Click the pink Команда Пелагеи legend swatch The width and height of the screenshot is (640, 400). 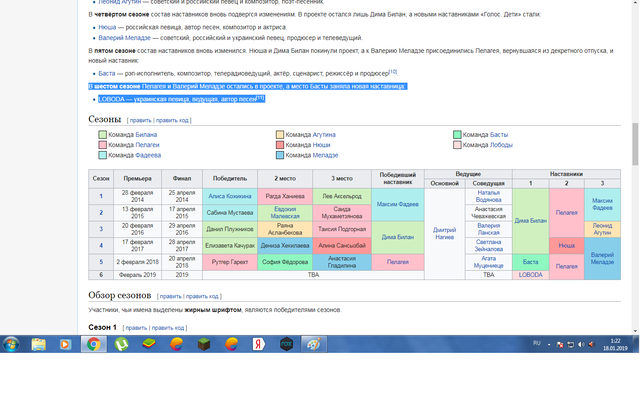102,145
